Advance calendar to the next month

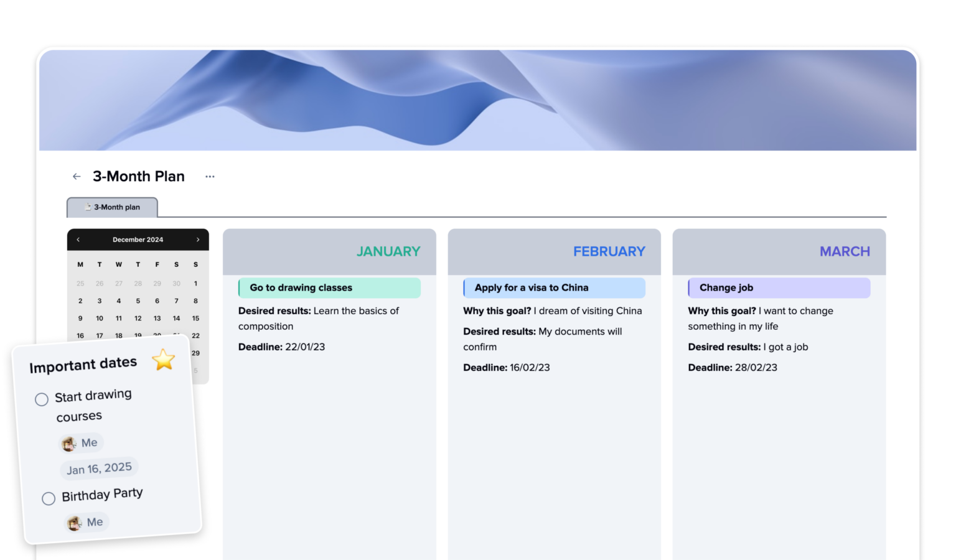pos(198,240)
